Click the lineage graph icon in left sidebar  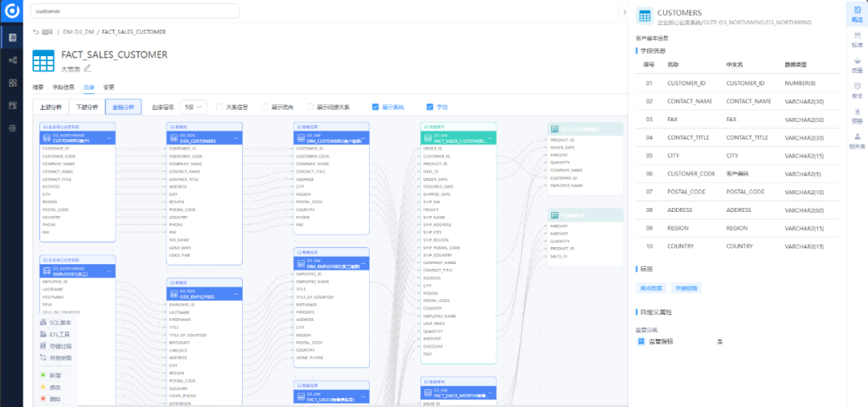(x=12, y=60)
